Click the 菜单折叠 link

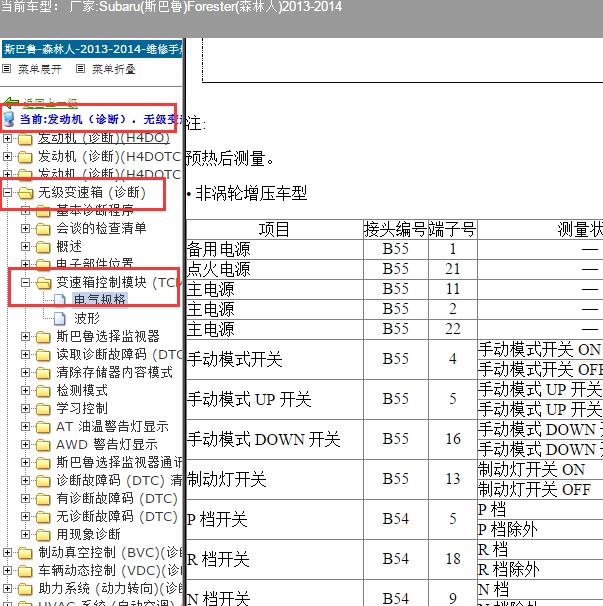[114, 69]
